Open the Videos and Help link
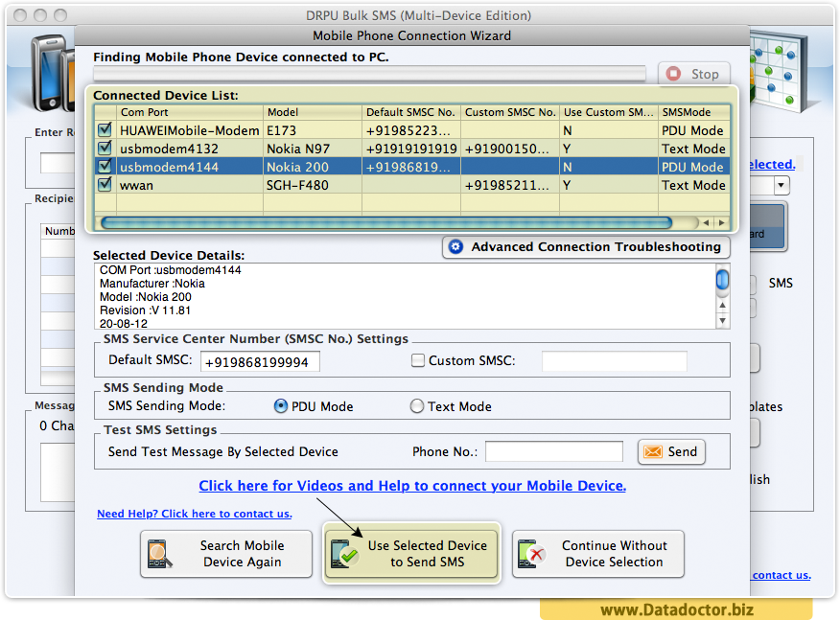Viewport: 840px width, 620px height. click(412, 486)
